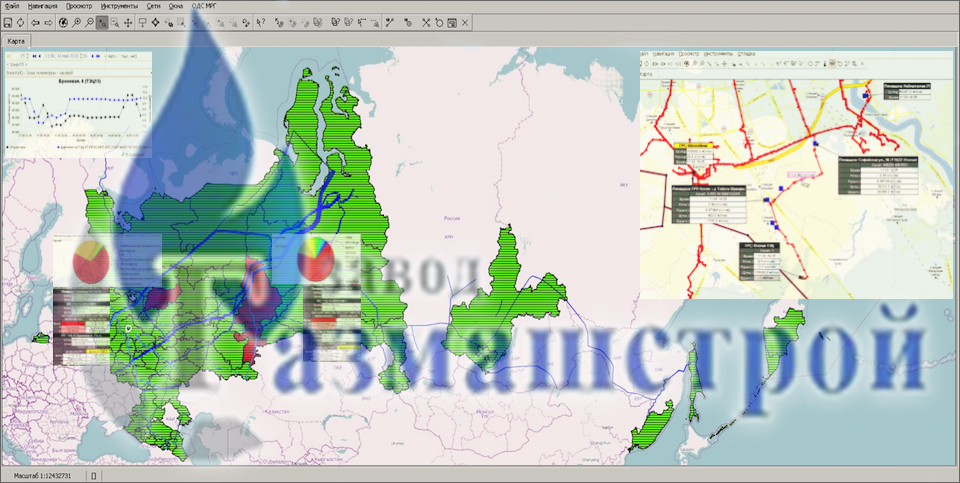Image resolution: width=960 pixels, height=483 pixels.
Task: Go forward with the right arrow icon
Action: coord(48,23)
